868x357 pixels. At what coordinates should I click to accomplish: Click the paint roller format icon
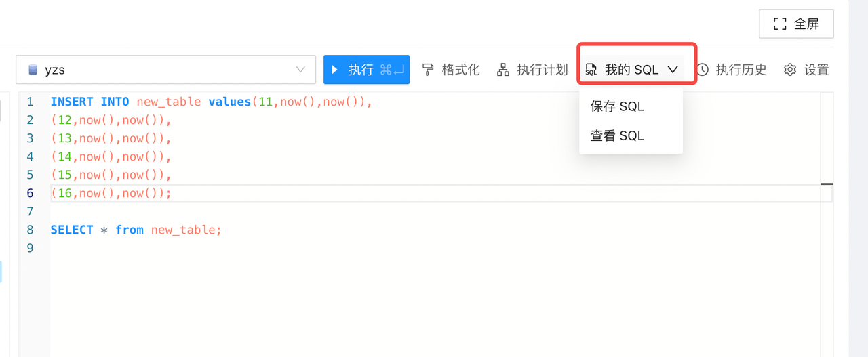428,70
